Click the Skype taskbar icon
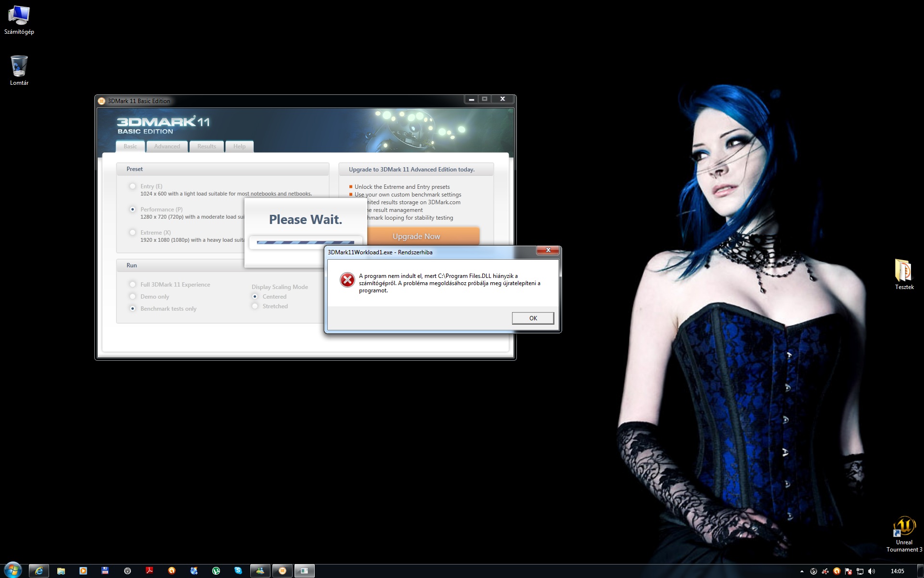924x578 pixels. 238,571
